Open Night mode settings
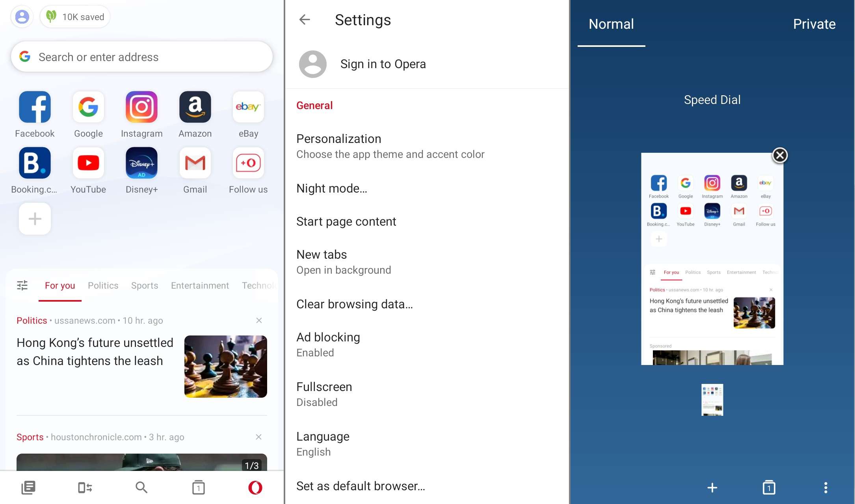This screenshot has height=504, width=855. coord(427,188)
